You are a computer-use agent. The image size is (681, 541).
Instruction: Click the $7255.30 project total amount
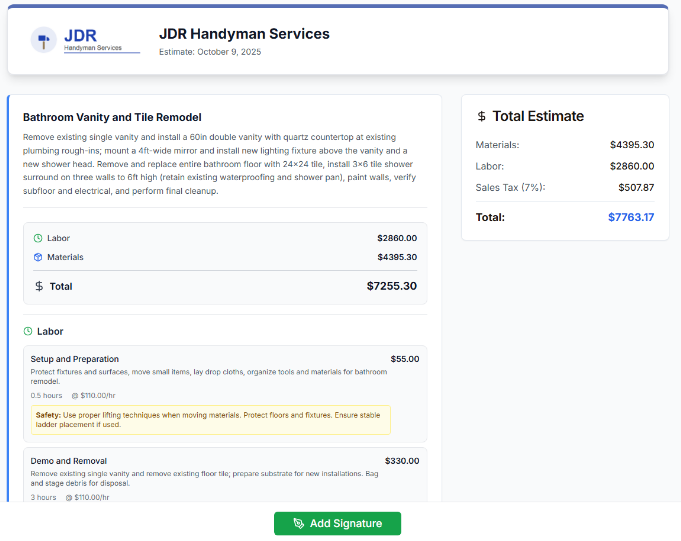click(x=391, y=286)
